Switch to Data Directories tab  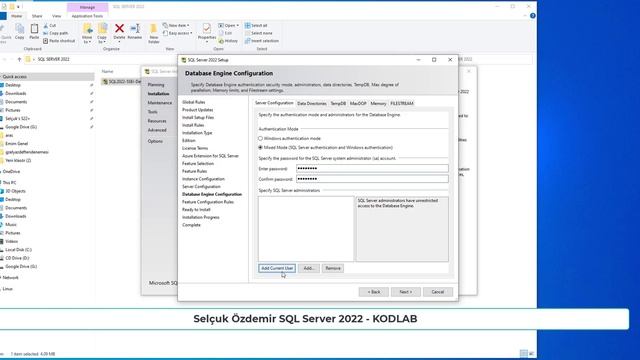(x=312, y=104)
